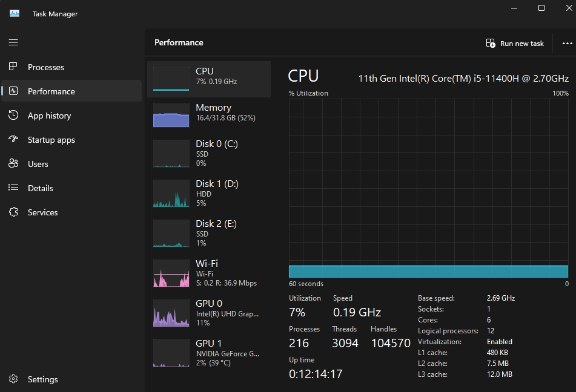The height and width of the screenshot is (392, 576).
Task: Click the Disk 1 (D:) title
Action: pos(217,184)
